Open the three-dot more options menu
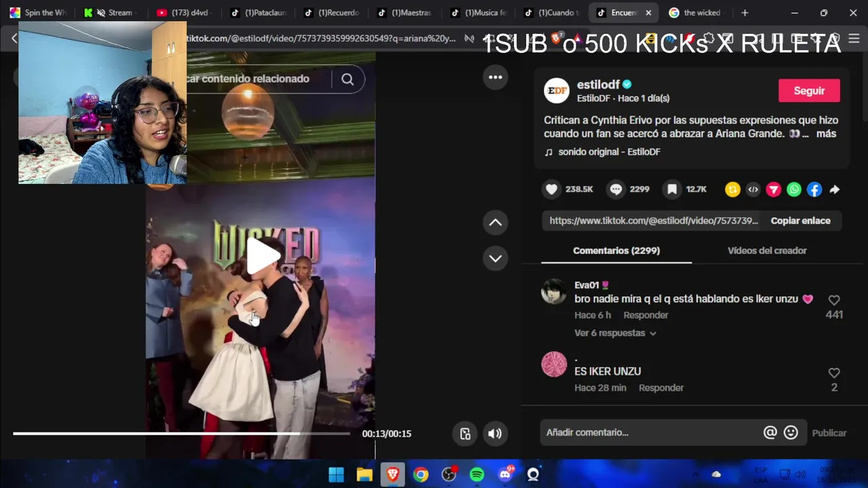This screenshot has height=488, width=868. point(496,77)
